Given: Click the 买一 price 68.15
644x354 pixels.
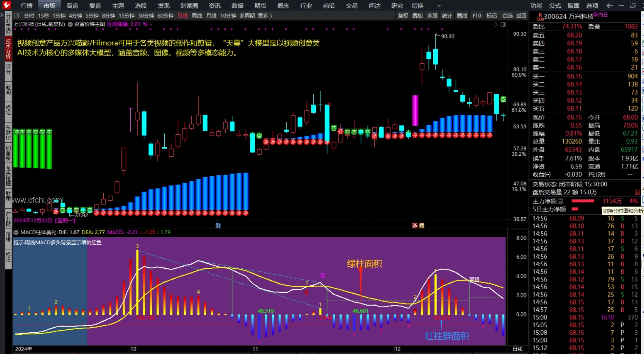Looking at the screenshot, I should [x=575, y=76].
